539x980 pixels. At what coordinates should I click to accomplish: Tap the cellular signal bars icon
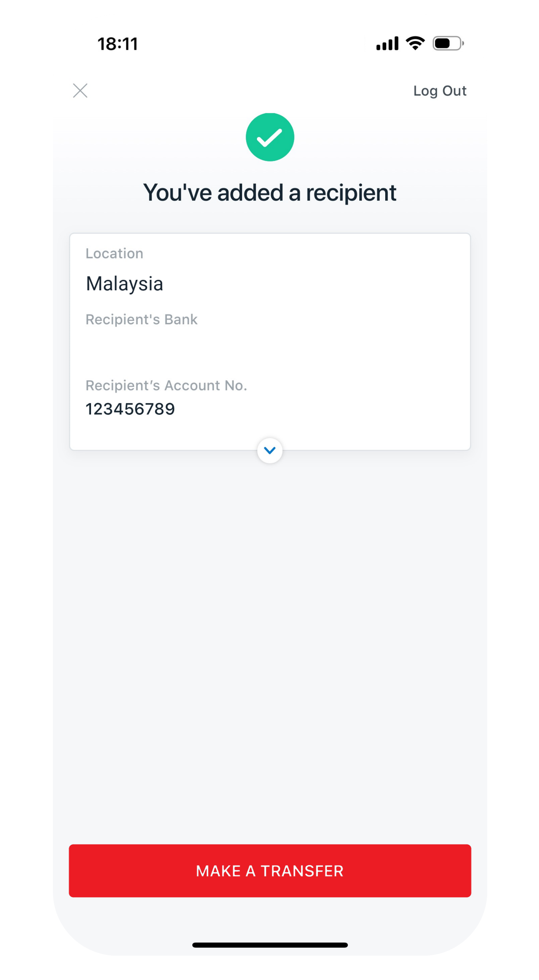click(387, 43)
